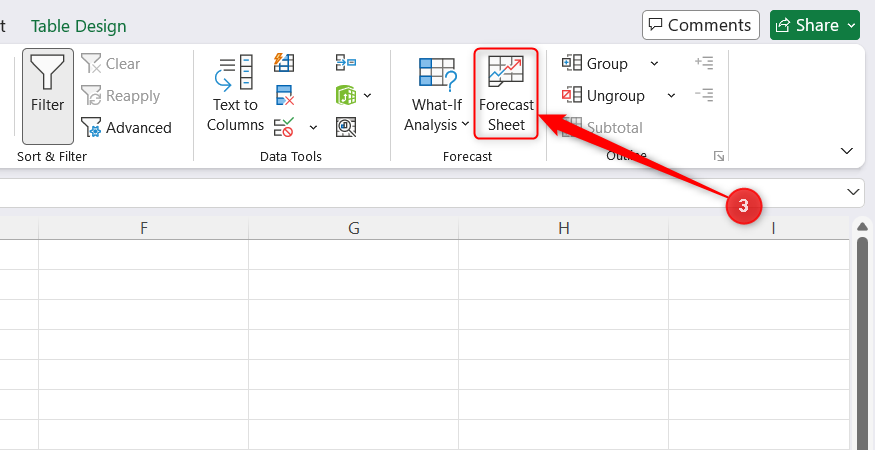The height and width of the screenshot is (450, 875).
Task: Expand the Relationships dropdown arrow
Action: [x=367, y=95]
